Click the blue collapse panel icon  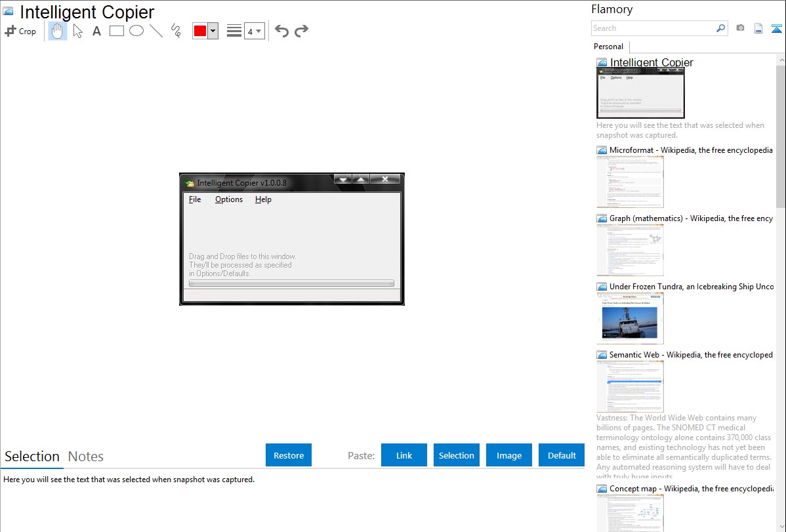point(776,28)
